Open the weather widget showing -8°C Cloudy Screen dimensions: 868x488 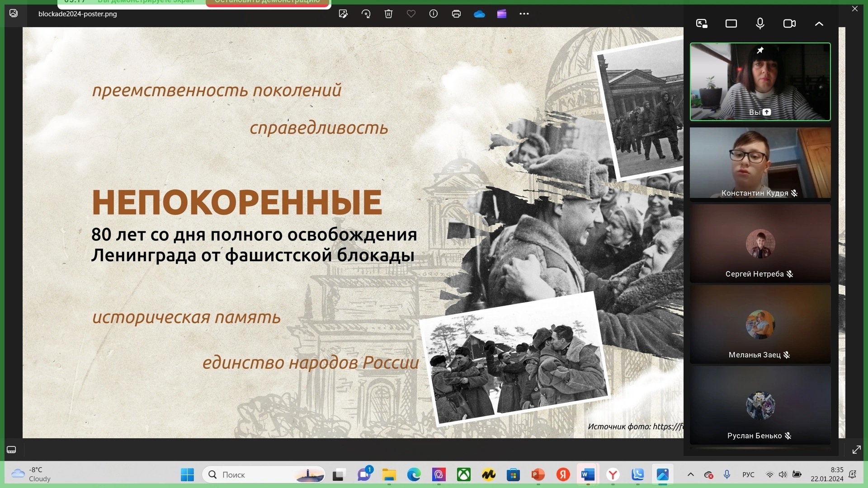coord(31,474)
